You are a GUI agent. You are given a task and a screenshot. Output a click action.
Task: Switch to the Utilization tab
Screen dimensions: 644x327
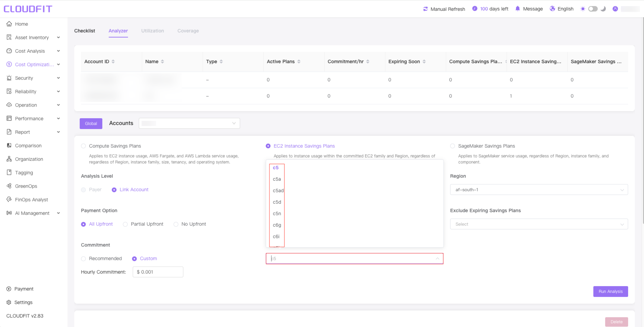[153, 31]
